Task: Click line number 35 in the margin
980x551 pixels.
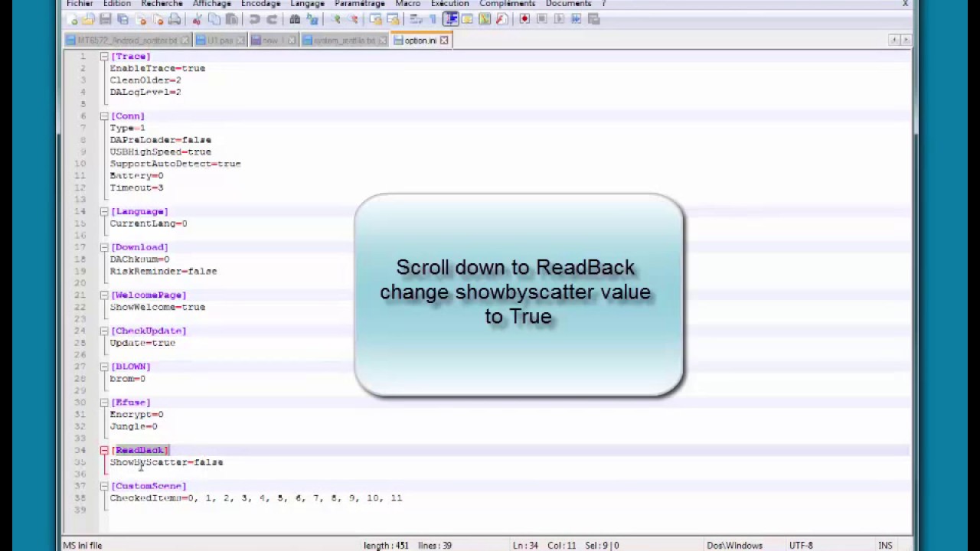Action: click(80, 462)
